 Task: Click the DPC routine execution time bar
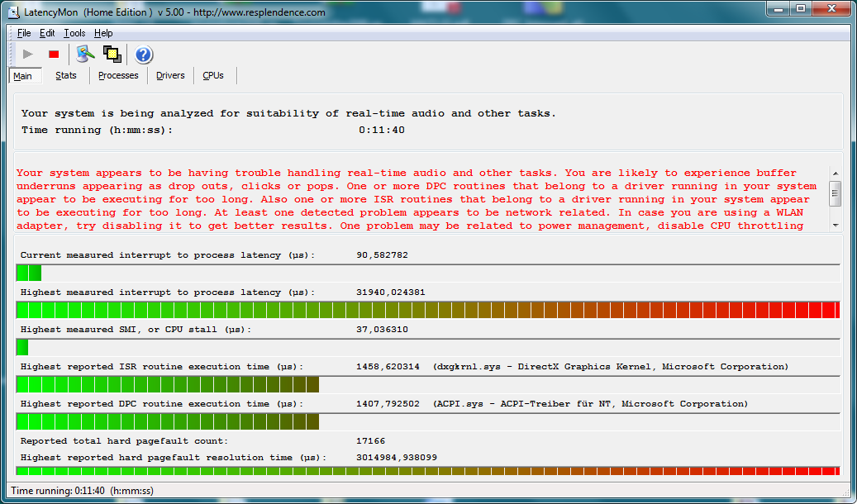[428, 421]
